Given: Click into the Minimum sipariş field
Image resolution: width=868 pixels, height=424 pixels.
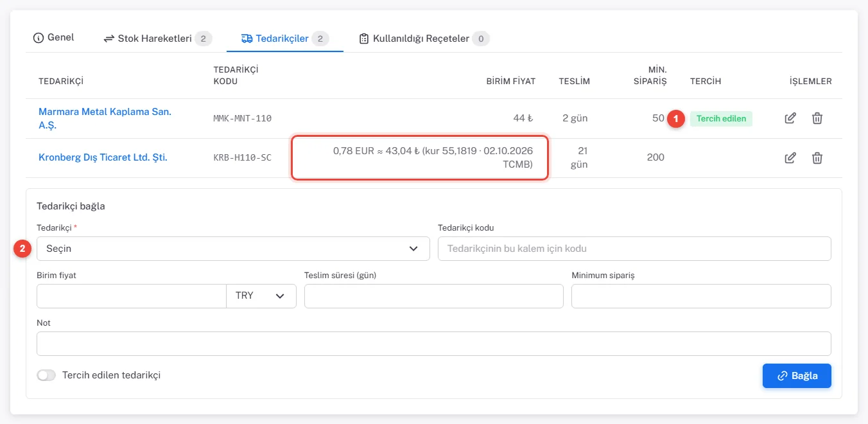Looking at the screenshot, I should click(x=701, y=296).
